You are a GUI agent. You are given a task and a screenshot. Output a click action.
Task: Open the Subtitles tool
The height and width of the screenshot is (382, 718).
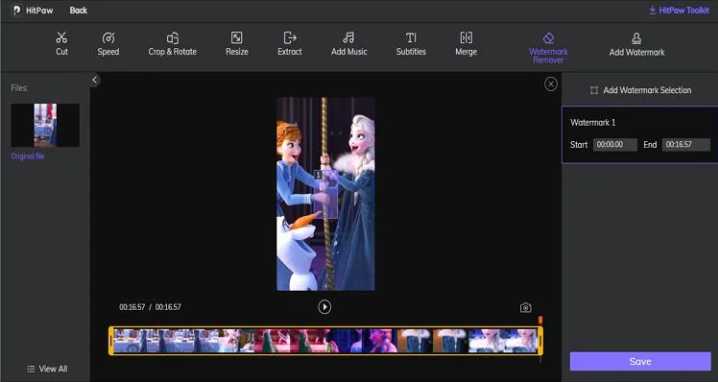click(411, 44)
